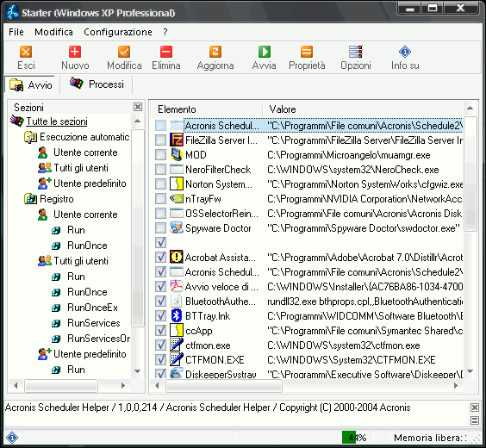
Task: Uncheck the ccApp checkbox
Action: tap(160, 330)
